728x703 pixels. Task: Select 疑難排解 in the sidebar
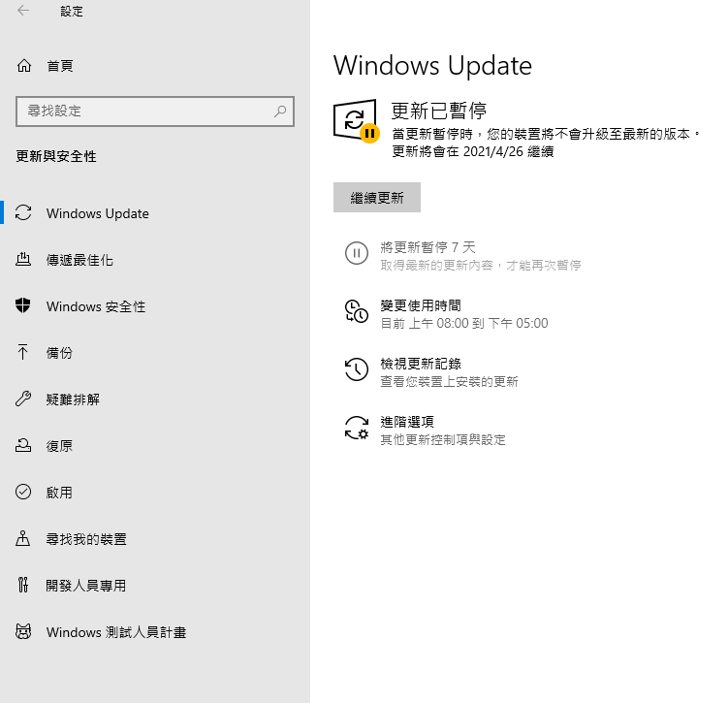tap(155, 399)
